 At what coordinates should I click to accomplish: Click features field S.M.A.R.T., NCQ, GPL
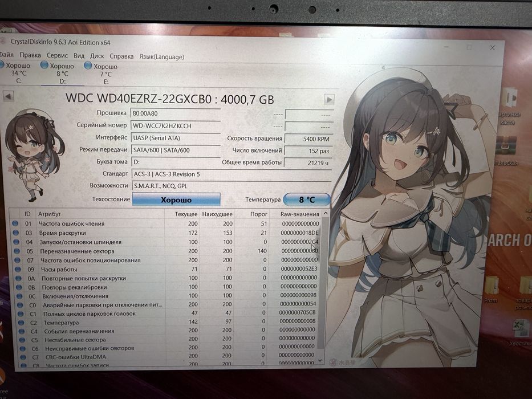pos(232,186)
